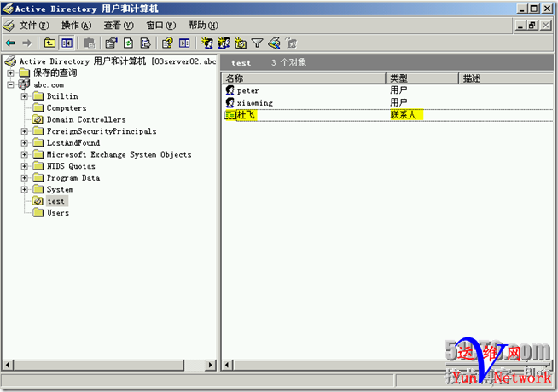Open the 帮助(H) menu
558x392 pixels.
[203, 26]
